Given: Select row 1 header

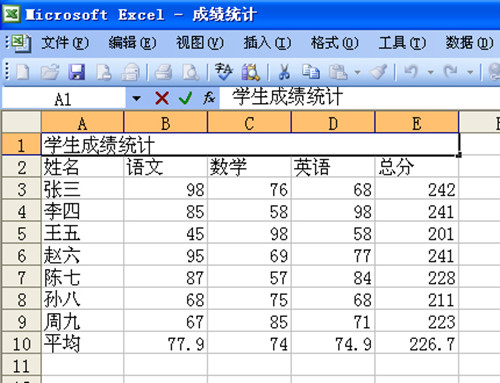Looking at the screenshot, I should (x=22, y=145).
